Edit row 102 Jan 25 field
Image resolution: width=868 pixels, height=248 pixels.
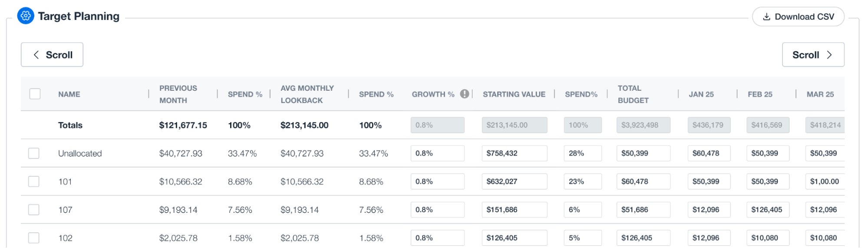pos(709,238)
